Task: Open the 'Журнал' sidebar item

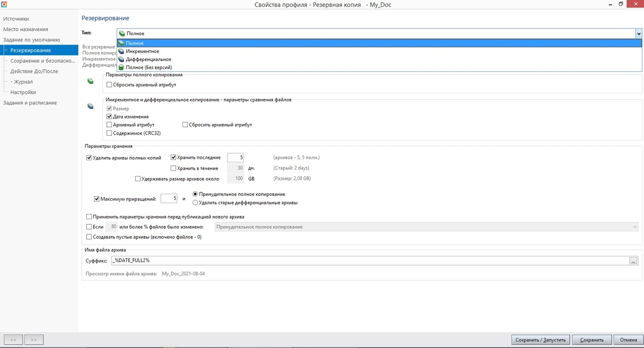Action: point(21,82)
